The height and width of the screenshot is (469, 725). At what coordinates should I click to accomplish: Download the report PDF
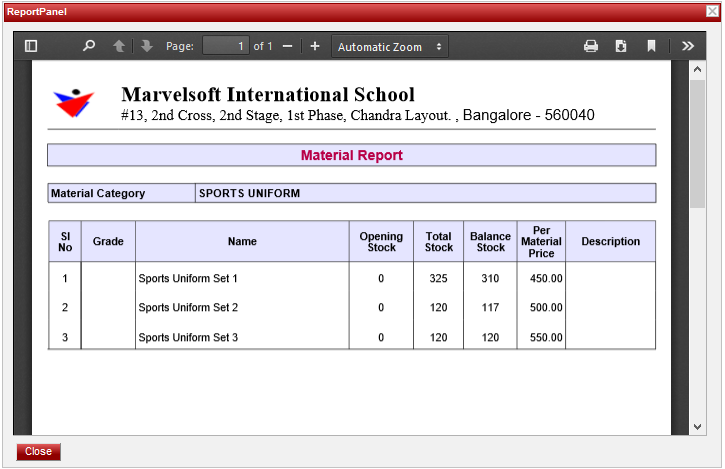(x=621, y=46)
